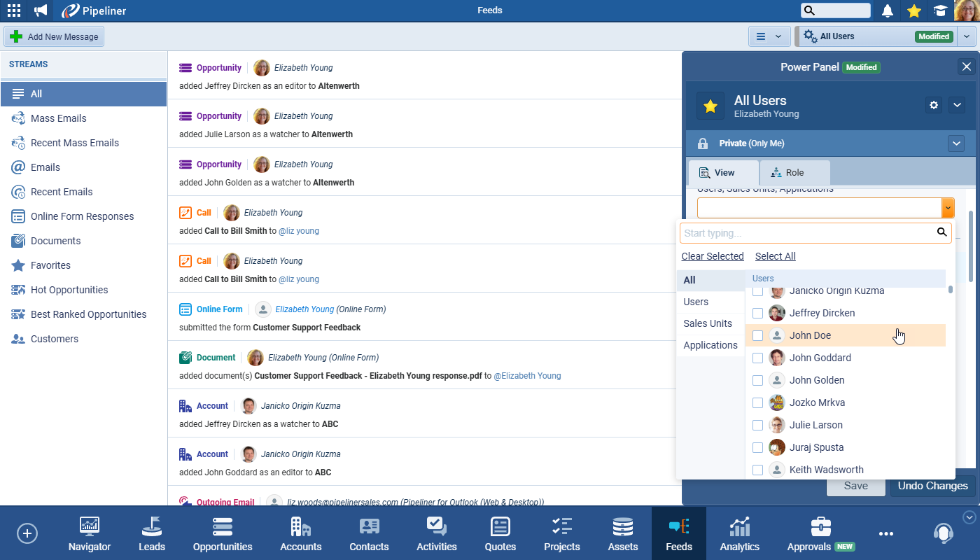Open the Power Panel gear settings

point(934,105)
